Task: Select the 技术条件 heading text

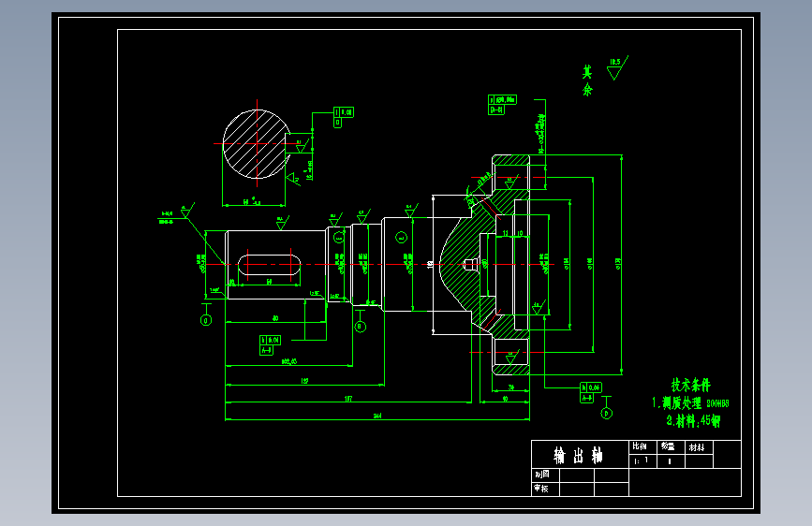Action: point(691,385)
